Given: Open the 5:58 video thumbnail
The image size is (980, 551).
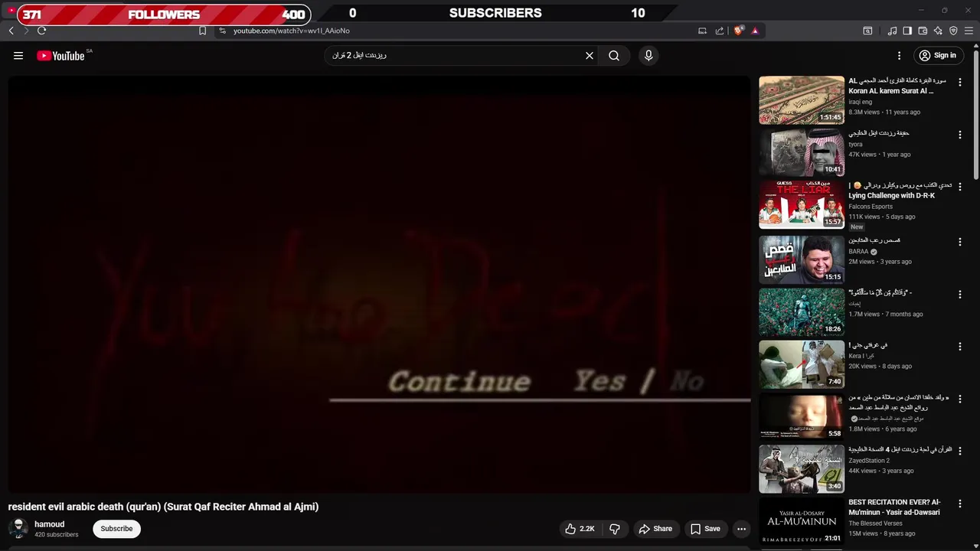Looking at the screenshot, I should [x=802, y=416].
